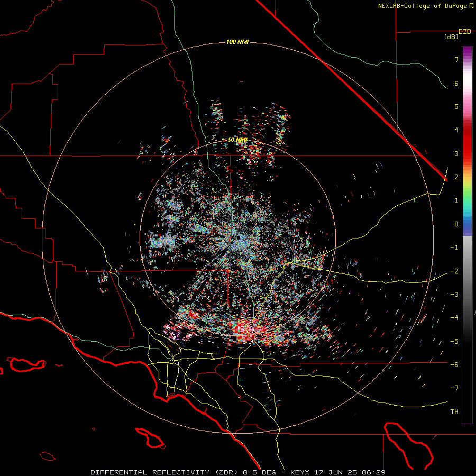Click the colorbar tick label -7
476x476 pixels.
pyautogui.click(x=454, y=388)
